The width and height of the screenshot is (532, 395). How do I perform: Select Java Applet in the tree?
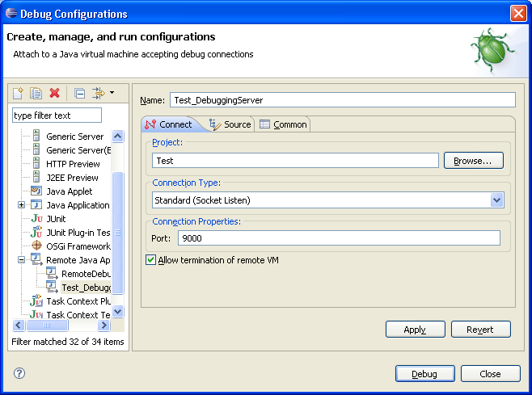coord(70,191)
